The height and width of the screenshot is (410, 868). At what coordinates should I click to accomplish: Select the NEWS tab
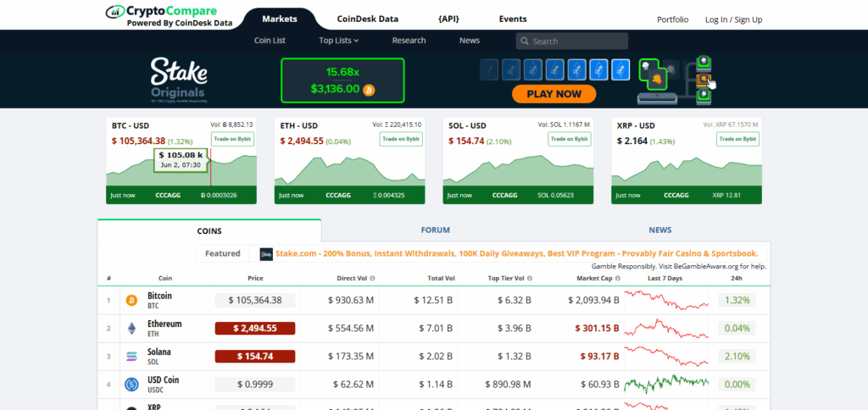click(659, 230)
